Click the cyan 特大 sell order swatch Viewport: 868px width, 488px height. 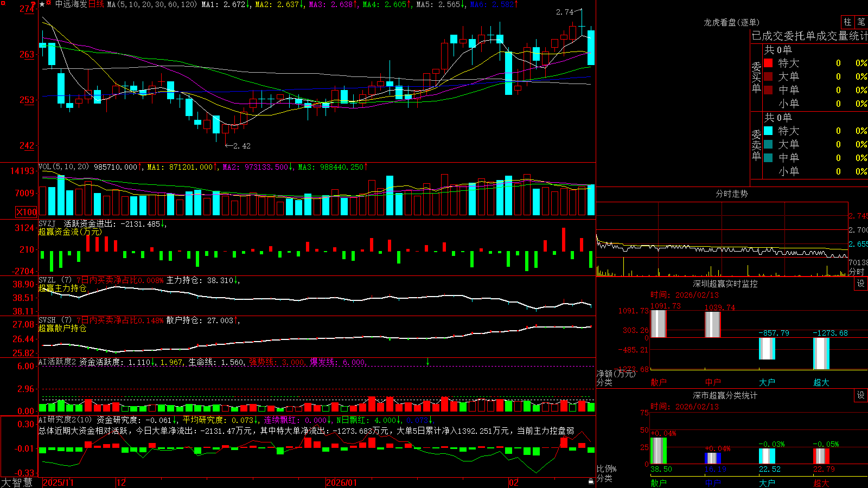point(768,131)
